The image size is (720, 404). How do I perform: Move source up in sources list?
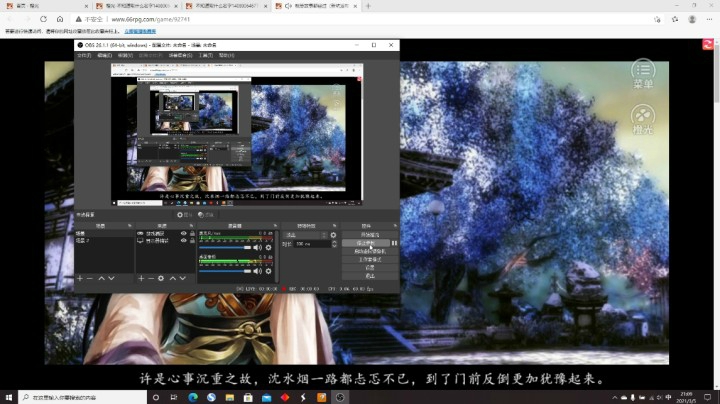[173, 278]
